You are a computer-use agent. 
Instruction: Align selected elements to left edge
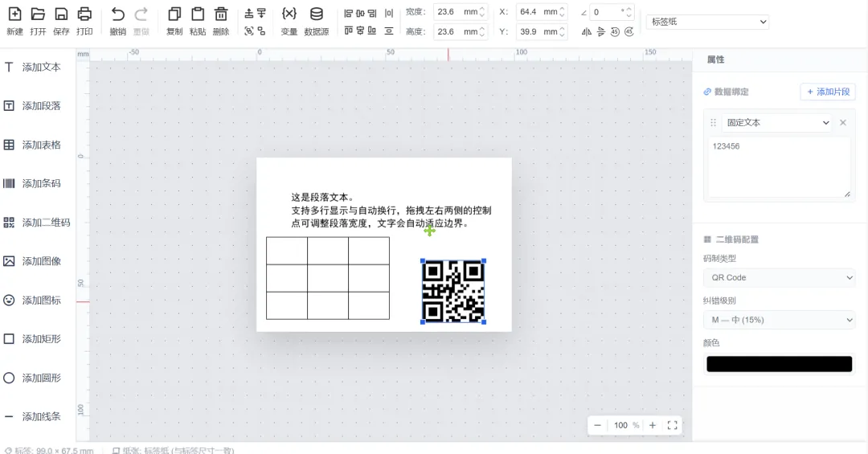348,13
